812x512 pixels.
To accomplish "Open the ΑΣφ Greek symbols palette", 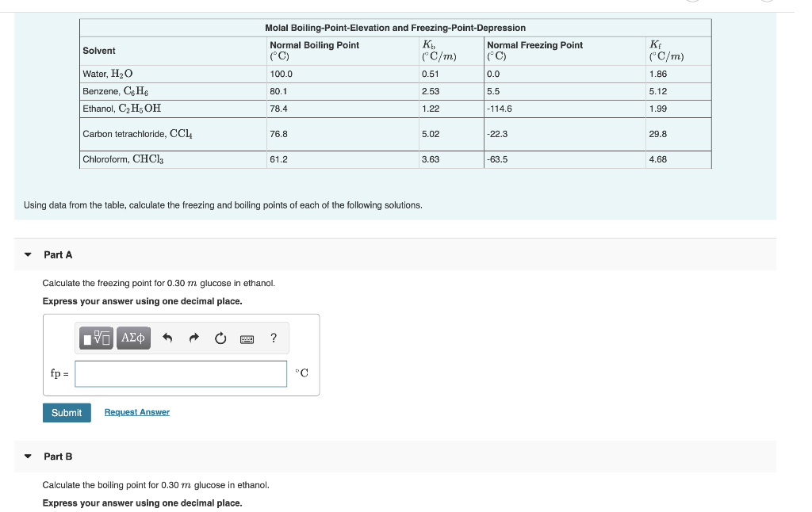I will pos(132,338).
